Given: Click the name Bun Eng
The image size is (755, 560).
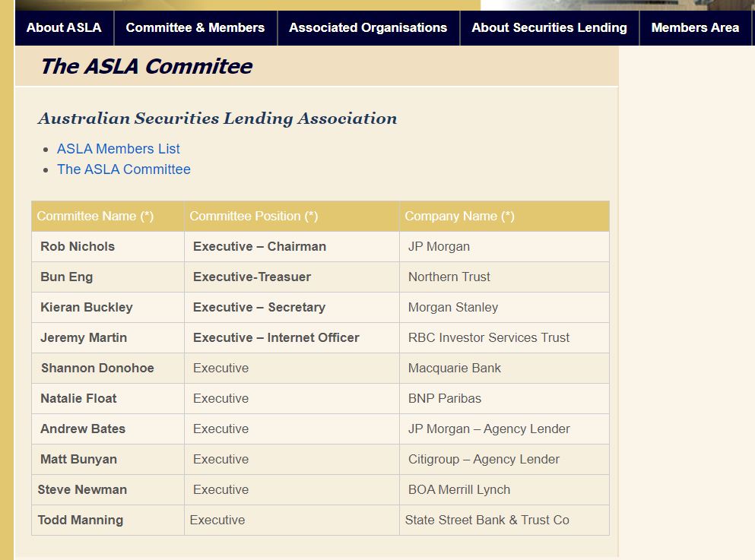Looking at the screenshot, I should [x=66, y=277].
